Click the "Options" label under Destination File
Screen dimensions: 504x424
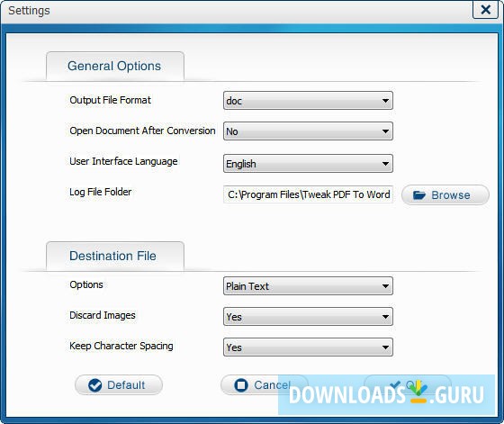86,284
